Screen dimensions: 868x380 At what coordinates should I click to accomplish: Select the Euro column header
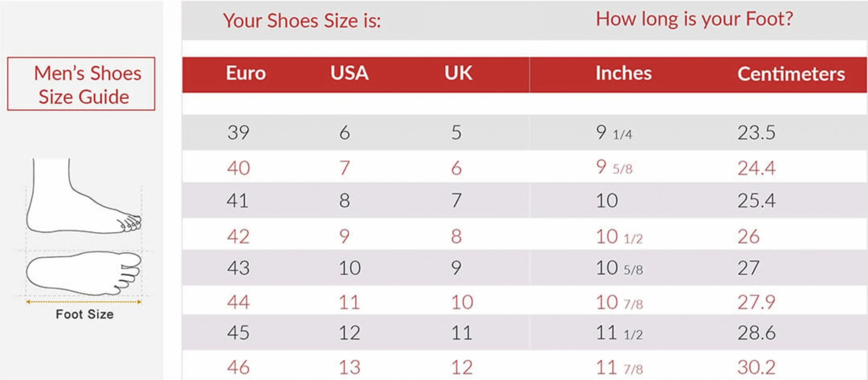pyautogui.click(x=246, y=73)
